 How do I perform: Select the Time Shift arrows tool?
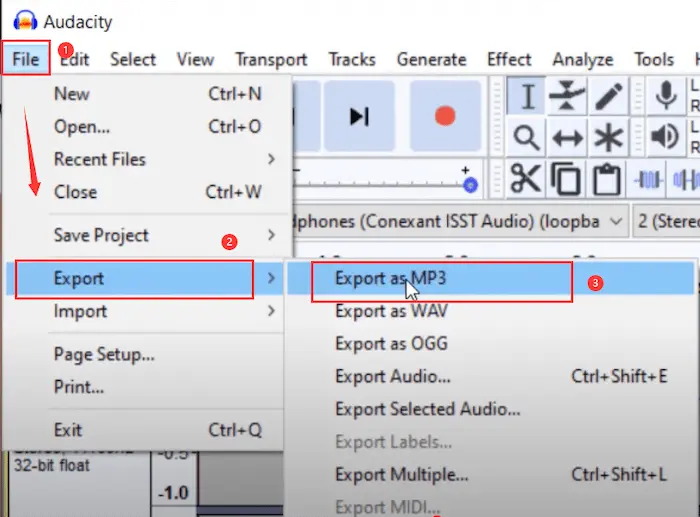pos(567,137)
